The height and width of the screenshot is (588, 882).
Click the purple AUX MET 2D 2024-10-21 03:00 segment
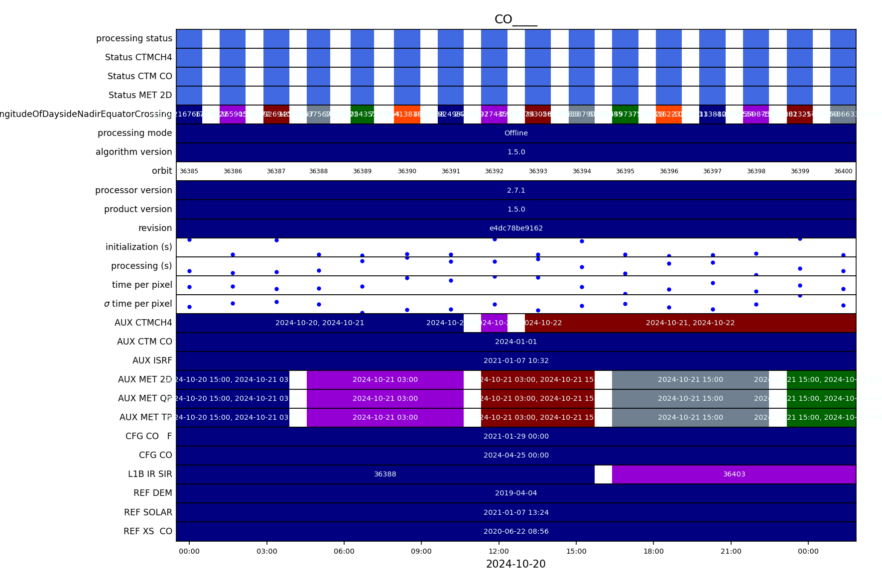(385, 380)
